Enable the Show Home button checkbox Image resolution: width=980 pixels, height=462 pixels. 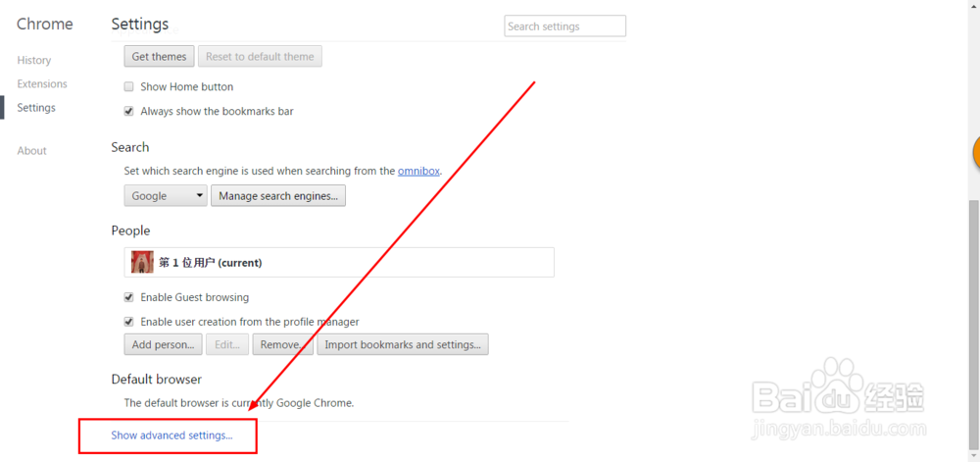pos(128,87)
